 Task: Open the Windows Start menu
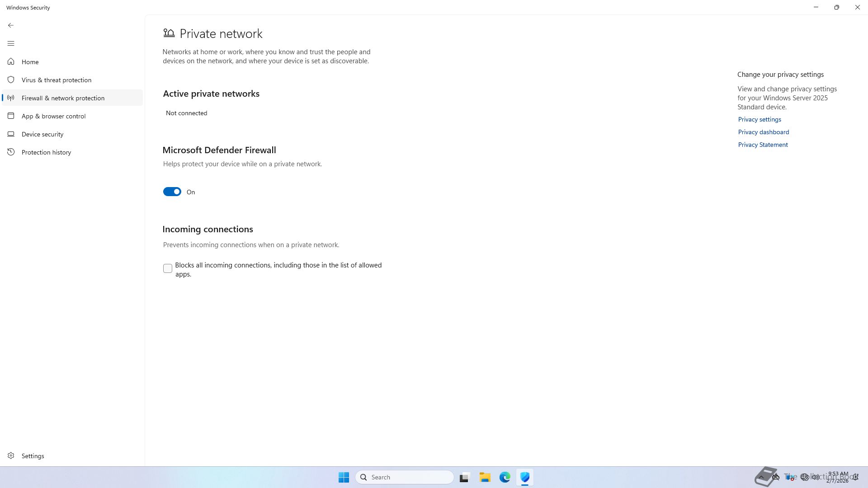tap(344, 477)
